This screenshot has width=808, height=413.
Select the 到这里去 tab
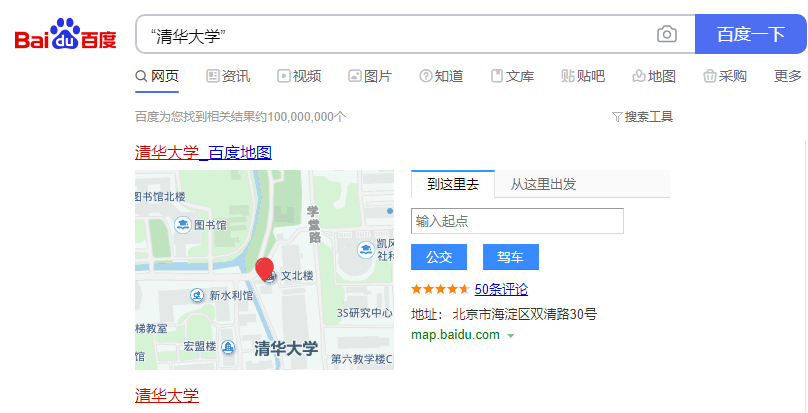(453, 184)
